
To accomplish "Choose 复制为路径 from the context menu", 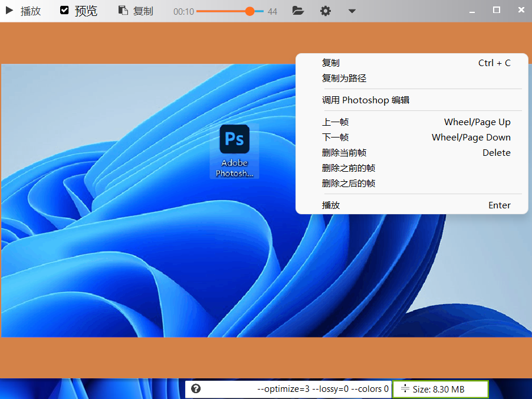I will 344,79.
